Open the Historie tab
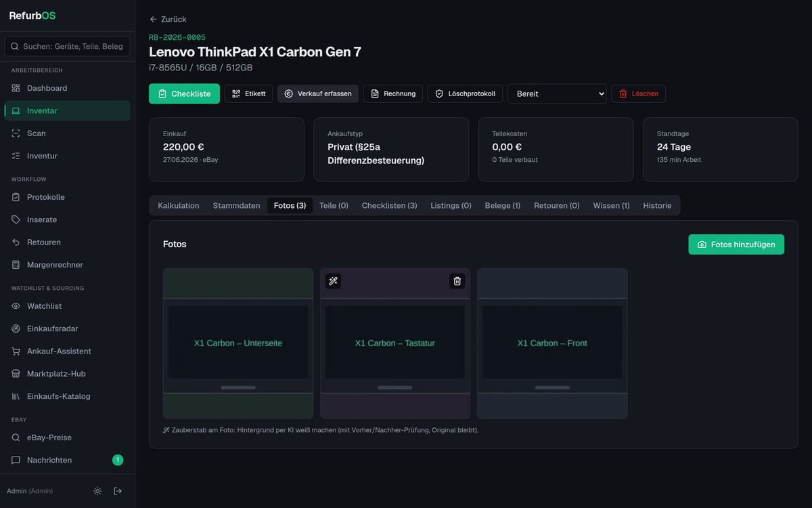The image size is (812, 508). click(657, 205)
